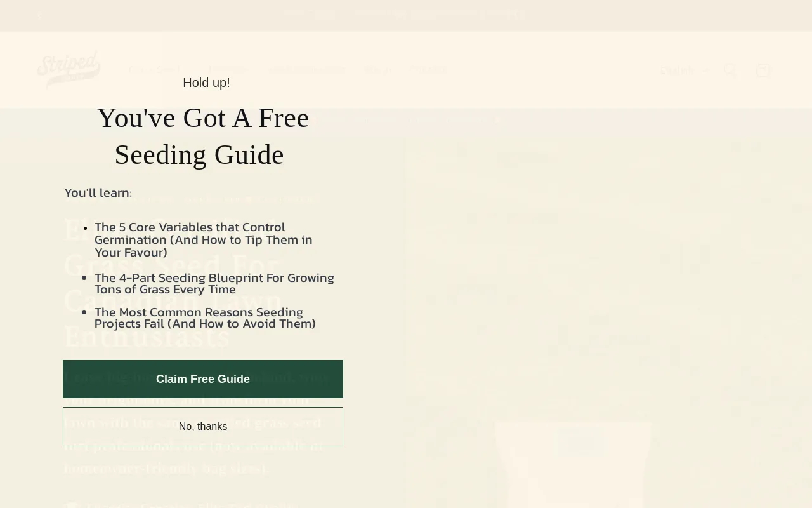Click the Striped logo in header
This screenshot has width=812, height=508.
pyautogui.click(x=69, y=70)
